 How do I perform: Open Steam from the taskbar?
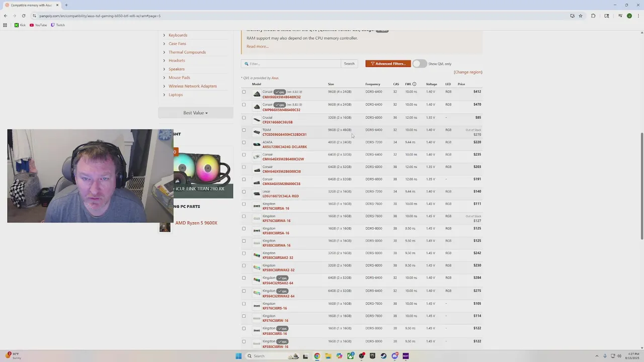[383, 356]
